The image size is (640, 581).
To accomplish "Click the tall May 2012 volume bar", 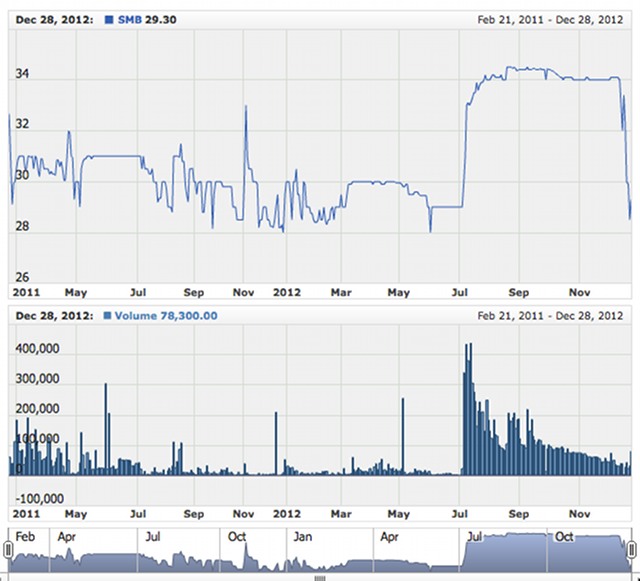I will pos(403,436).
